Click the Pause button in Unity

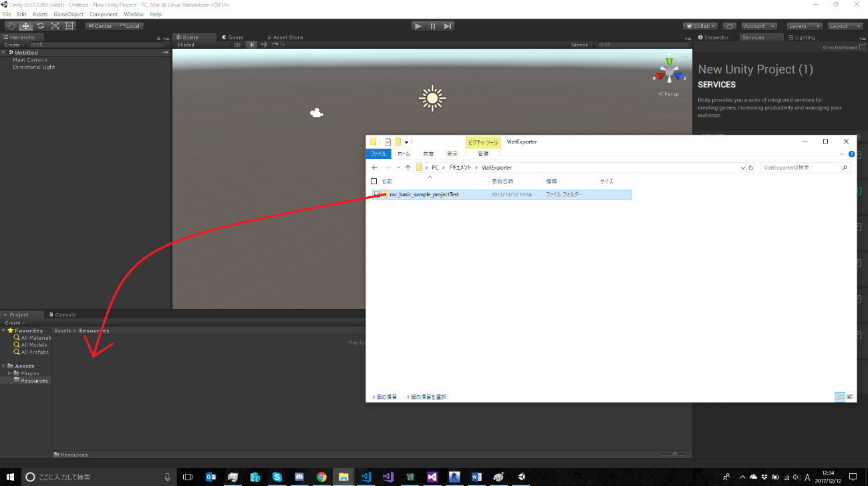pos(432,25)
